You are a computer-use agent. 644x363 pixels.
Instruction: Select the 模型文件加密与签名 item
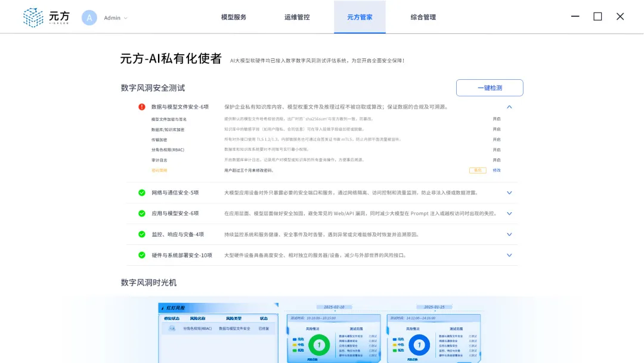pyautogui.click(x=169, y=119)
